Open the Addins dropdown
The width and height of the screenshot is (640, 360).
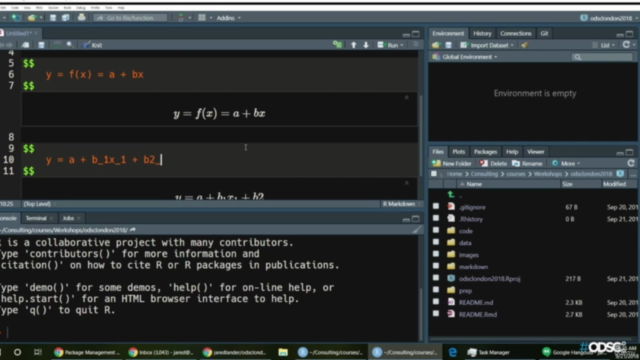pyautogui.click(x=228, y=18)
